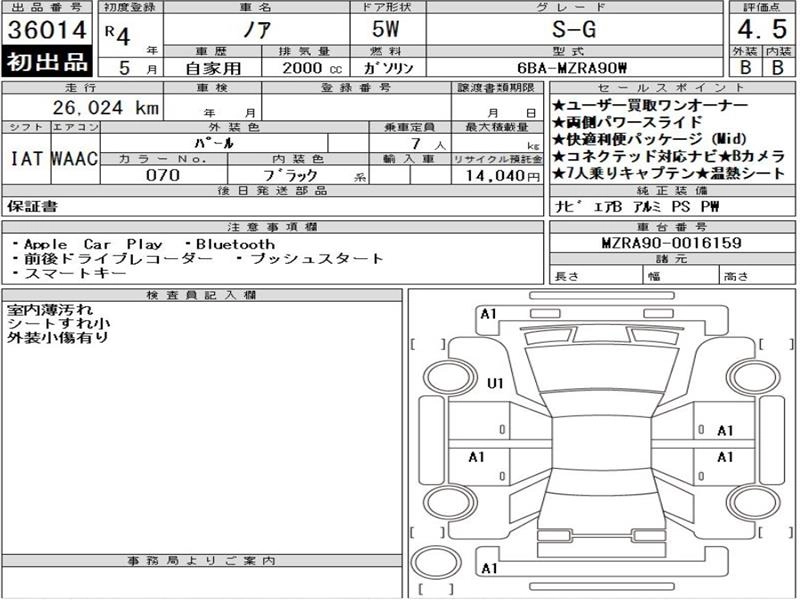Click sales point ユーザー買取ワンオーナー
Screen dimensions: 800x600
(650, 106)
